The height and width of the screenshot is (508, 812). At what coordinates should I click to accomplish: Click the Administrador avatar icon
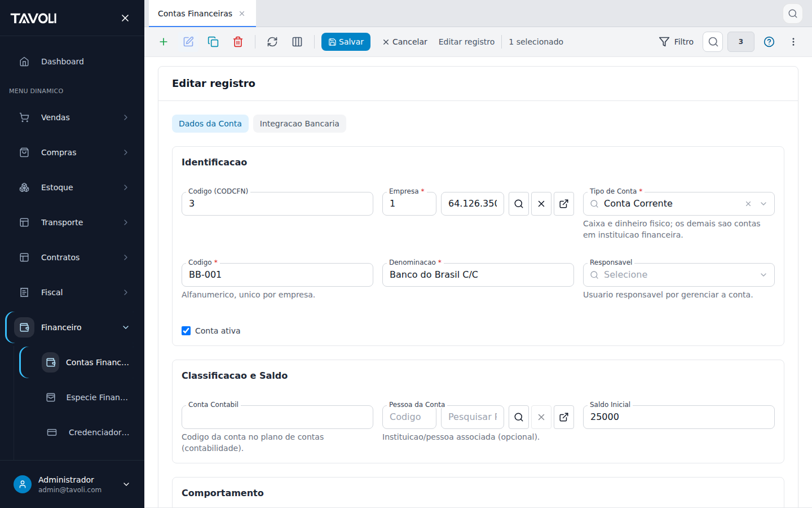pyautogui.click(x=23, y=484)
